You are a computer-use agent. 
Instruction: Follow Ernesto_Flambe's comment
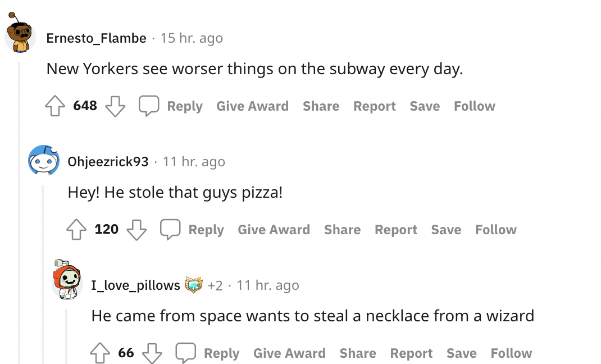[x=475, y=106]
